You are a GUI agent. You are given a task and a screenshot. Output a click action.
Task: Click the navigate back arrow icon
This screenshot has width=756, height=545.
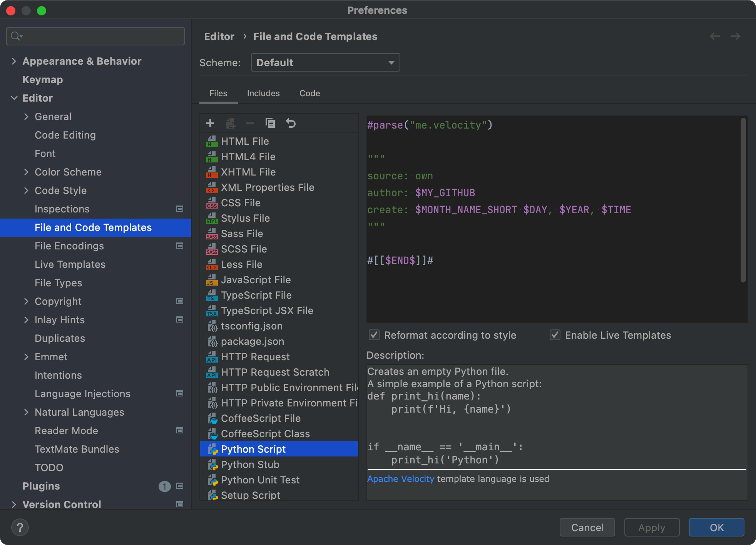click(715, 36)
